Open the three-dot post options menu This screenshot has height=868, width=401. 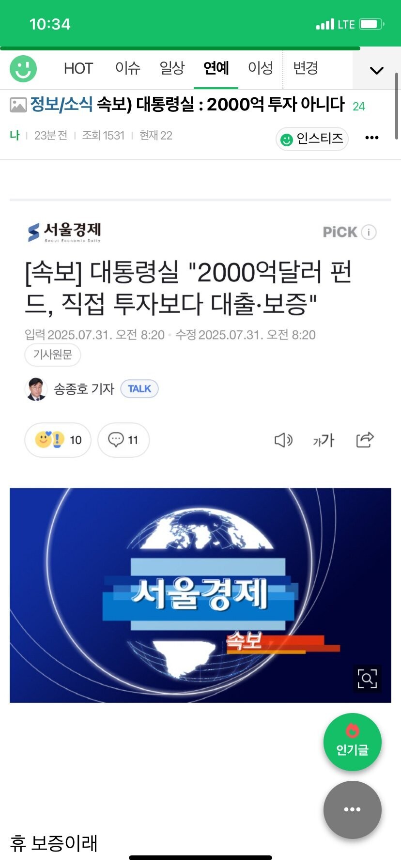tap(371, 138)
